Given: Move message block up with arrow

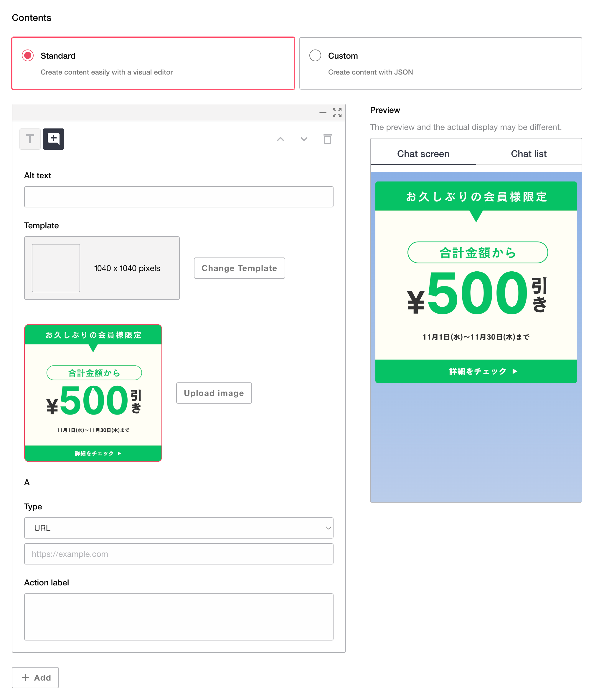Looking at the screenshot, I should 280,139.
